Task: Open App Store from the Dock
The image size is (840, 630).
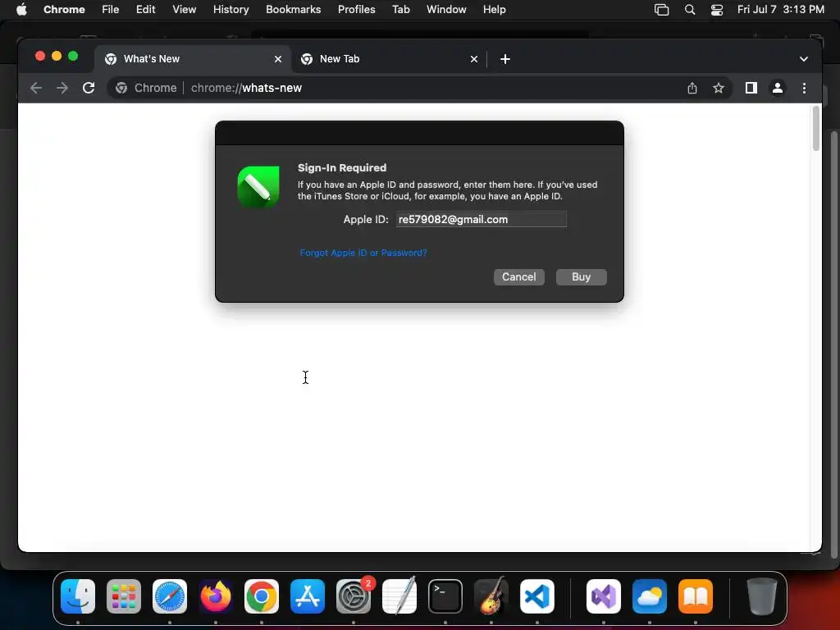Action: click(308, 596)
